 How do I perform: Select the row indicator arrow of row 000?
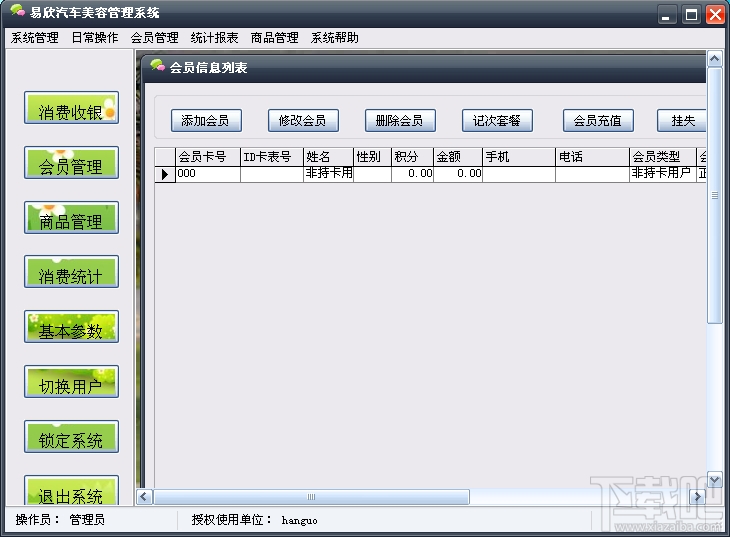(x=165, y=174)
